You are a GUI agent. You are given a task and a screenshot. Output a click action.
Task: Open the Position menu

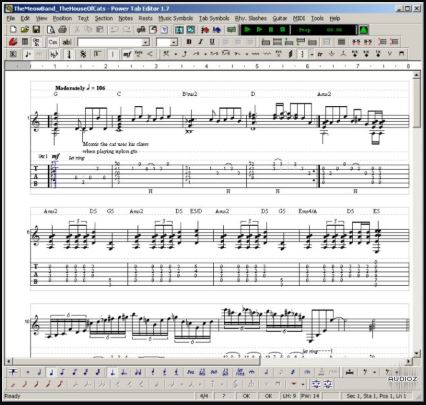click(62, 18)
